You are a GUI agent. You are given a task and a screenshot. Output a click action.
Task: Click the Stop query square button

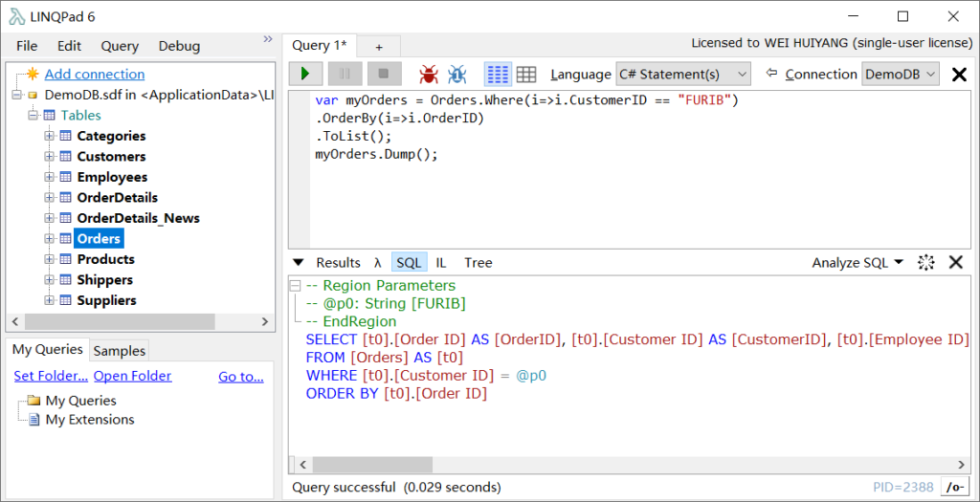click(385, 74)
